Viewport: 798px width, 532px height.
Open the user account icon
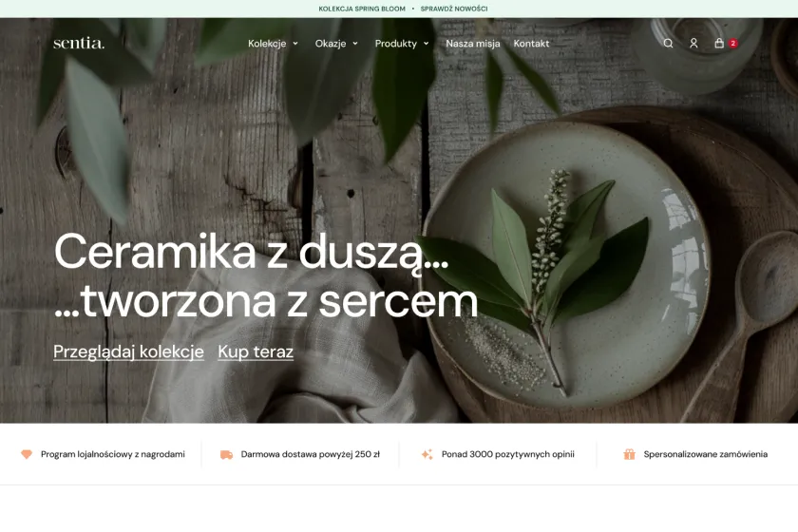pyautogui.click(x=693, y=44)
